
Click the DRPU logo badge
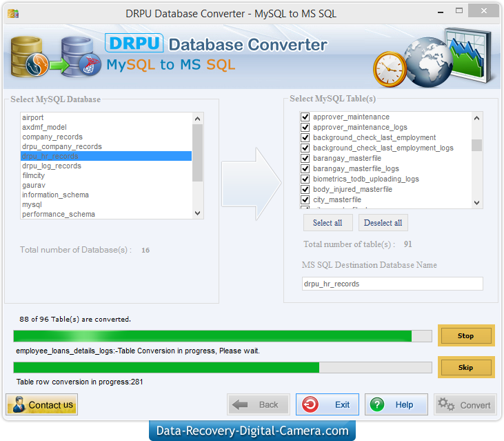tap(134, 43)
